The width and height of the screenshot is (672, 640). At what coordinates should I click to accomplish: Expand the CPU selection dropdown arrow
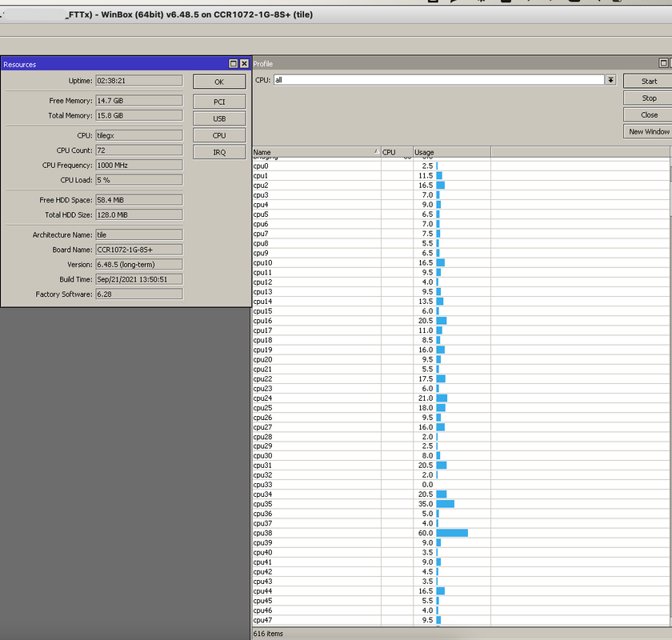[x=610, y=80]
